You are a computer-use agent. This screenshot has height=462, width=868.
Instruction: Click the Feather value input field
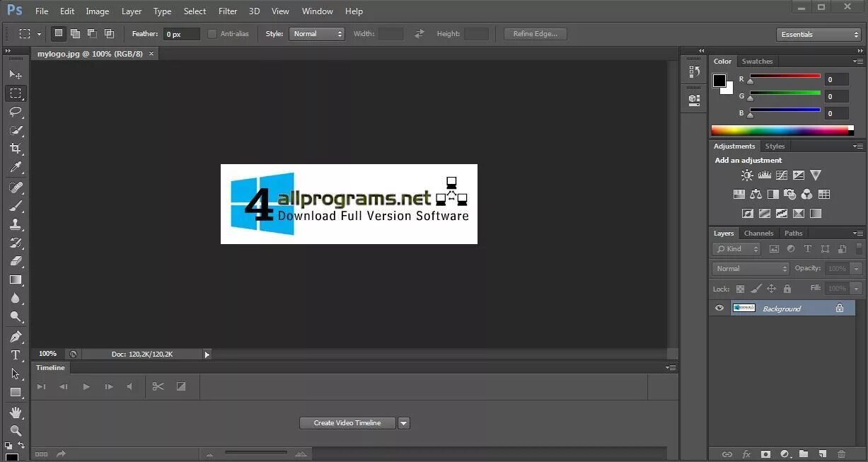(181, 33)
